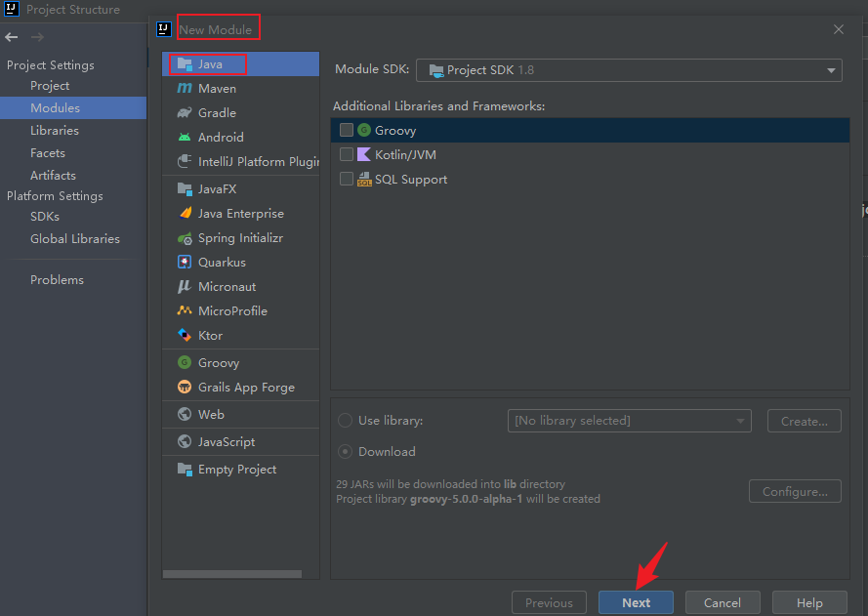Click the Java Enterprise icon
The height and width of the screenshot is (616, 868).
(185, 214)
